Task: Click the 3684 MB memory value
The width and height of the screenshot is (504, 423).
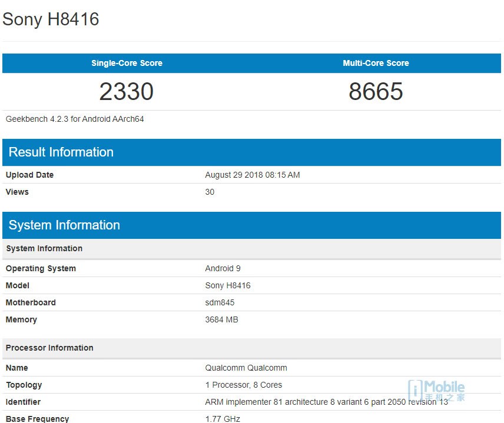Action: point(221,319)
